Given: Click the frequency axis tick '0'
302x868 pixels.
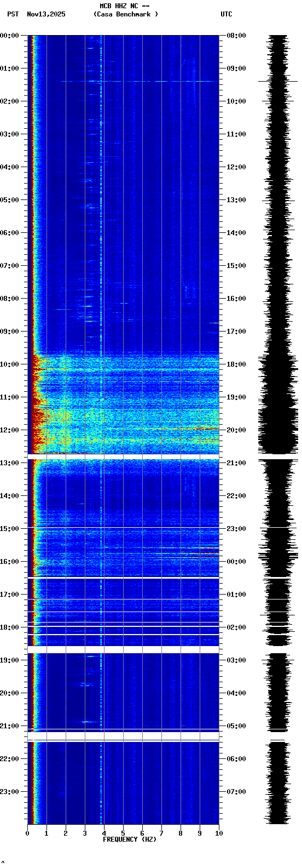Looking at the screenshot, I should coord(27,833).
